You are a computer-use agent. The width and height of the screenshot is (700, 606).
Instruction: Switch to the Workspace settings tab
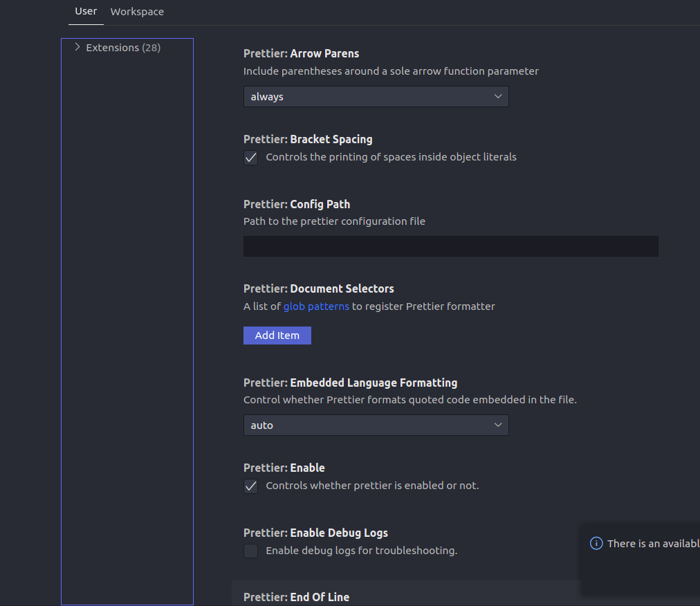[x=137, y=12]
